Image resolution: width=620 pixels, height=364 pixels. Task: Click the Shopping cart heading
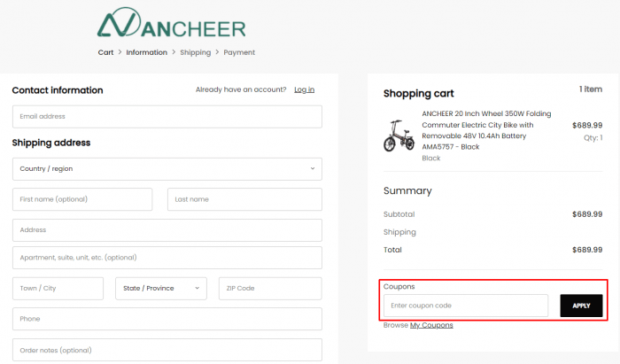pyautogui.click(x=418, y=94)
